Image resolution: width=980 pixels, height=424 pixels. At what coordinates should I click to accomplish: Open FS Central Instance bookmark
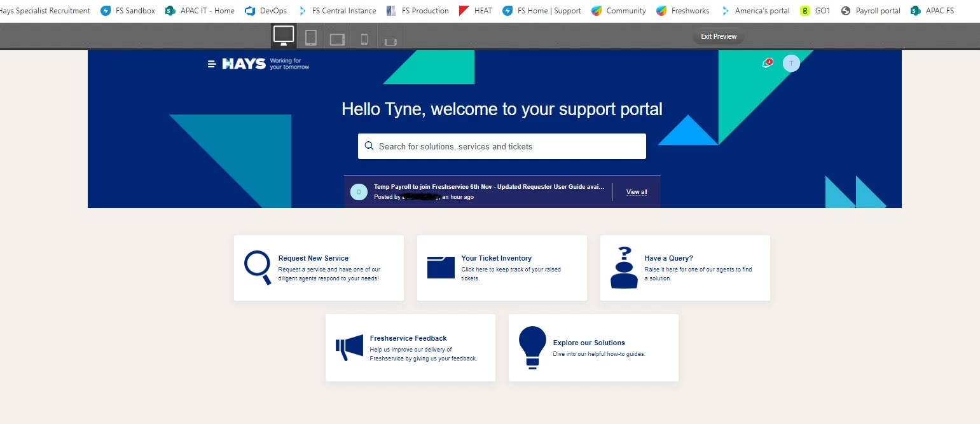coord(336,10)
